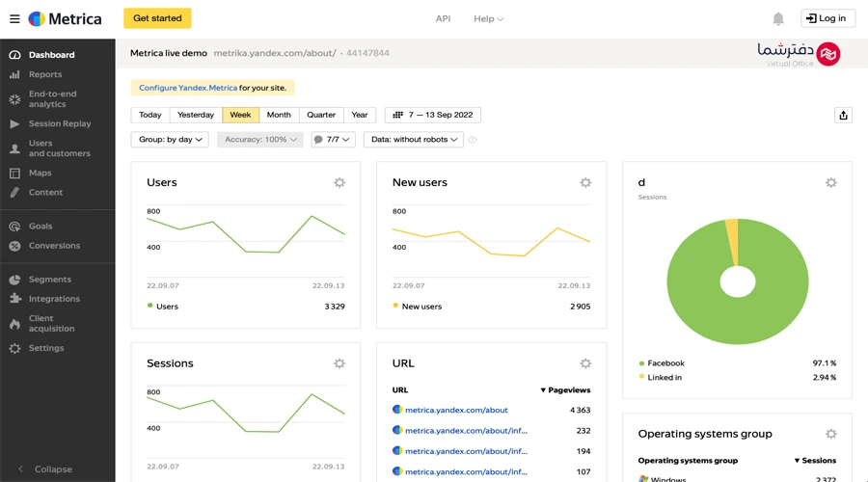Open metrica.yandex.com/about URL link
The image size is (868, 482).
[x=456, y=410]
